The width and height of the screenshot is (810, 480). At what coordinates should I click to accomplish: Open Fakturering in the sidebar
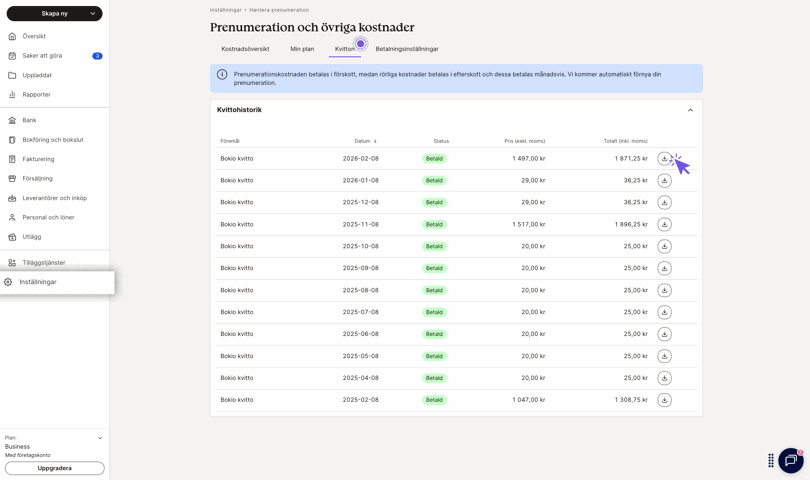[x=38, y=159]
